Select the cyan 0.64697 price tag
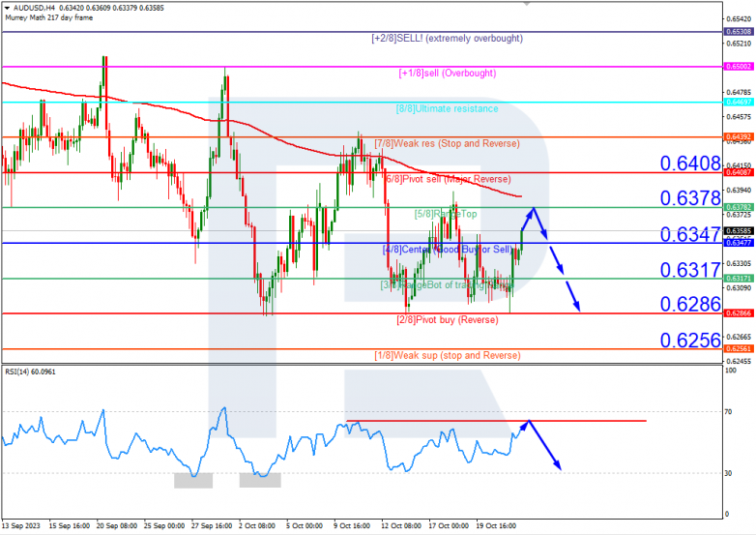This screenshot has height=535, width=756. point(739,102)
